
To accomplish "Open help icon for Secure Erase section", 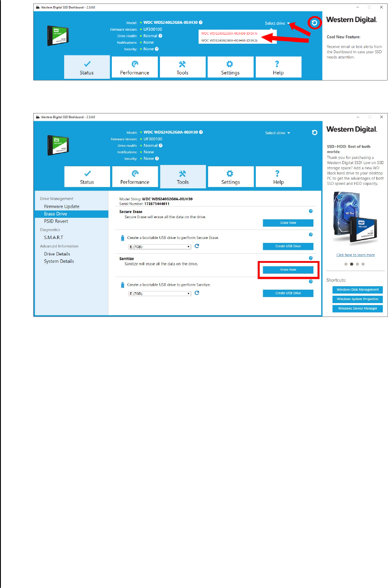I will (x=311, y=211).
